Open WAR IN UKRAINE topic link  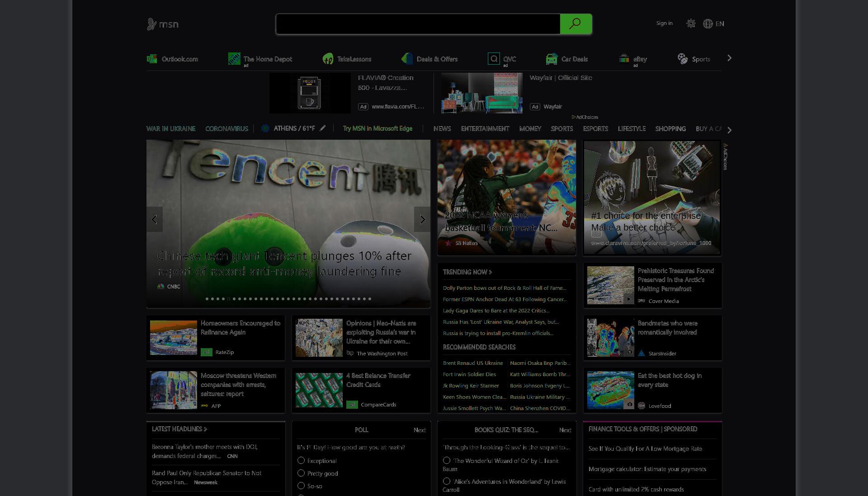pyautogui.click(x=171, y=128)
